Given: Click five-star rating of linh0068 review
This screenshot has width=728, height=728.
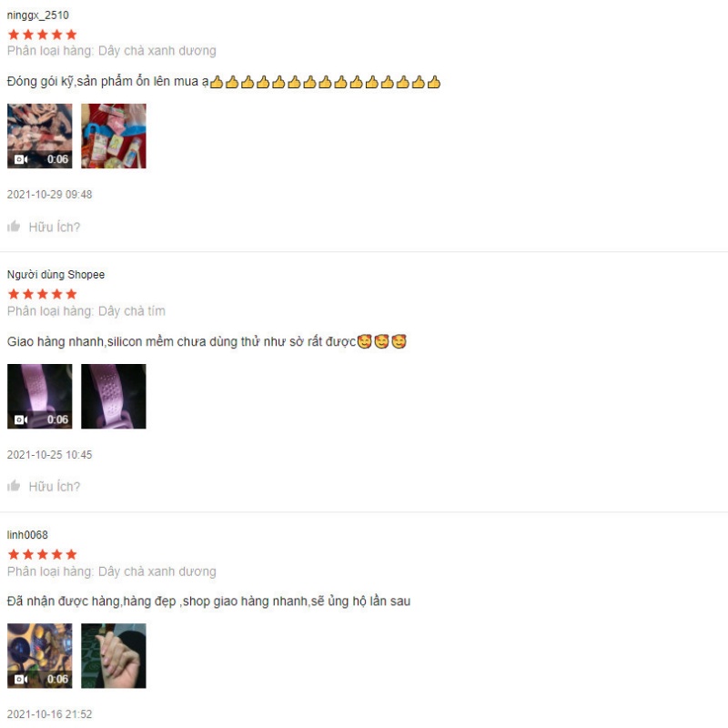Looking at the screenshot, I should click(42, 554).
